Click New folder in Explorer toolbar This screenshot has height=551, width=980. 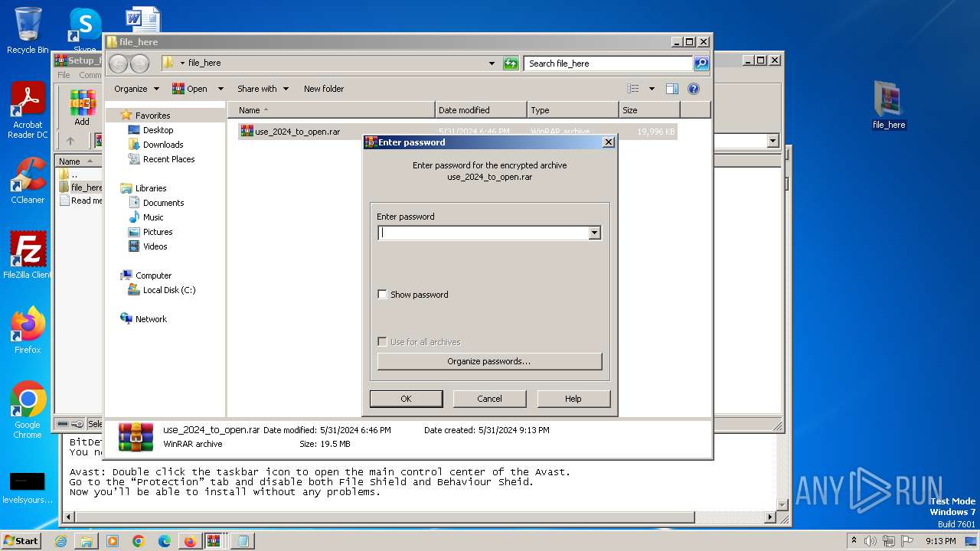pyautogui.click(x=324, y=89)
